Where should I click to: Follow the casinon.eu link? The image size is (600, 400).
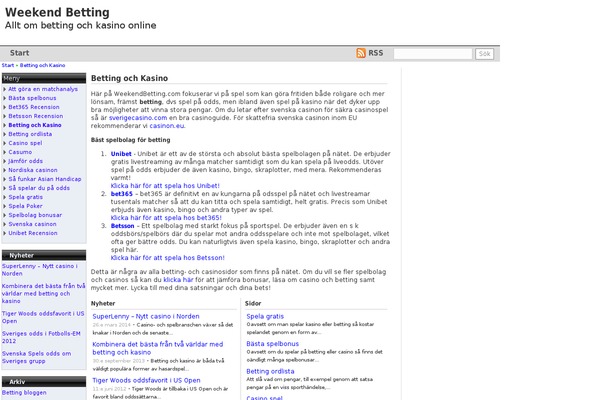click(167, 126)
